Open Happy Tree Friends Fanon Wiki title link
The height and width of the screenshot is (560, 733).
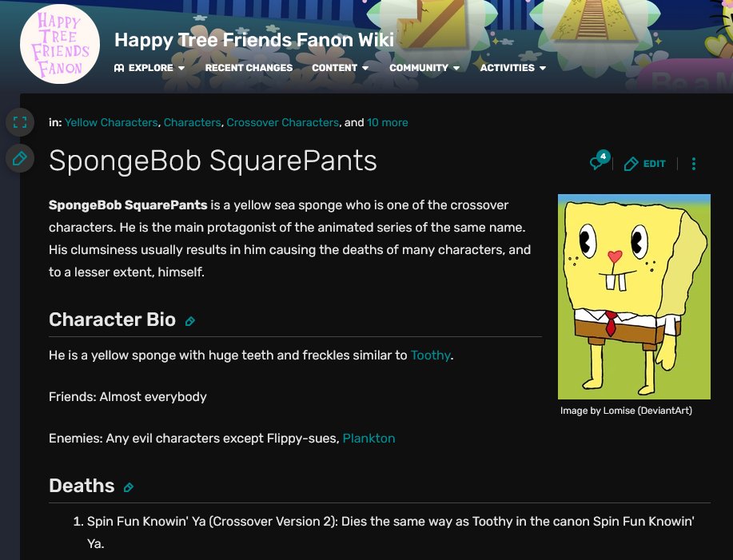point(254,40)
